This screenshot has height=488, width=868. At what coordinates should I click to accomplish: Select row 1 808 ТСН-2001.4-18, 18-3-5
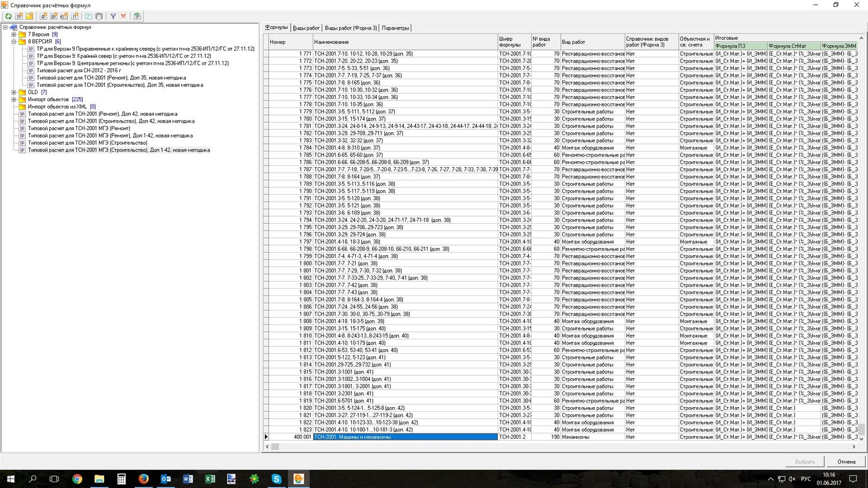(560, 321)
